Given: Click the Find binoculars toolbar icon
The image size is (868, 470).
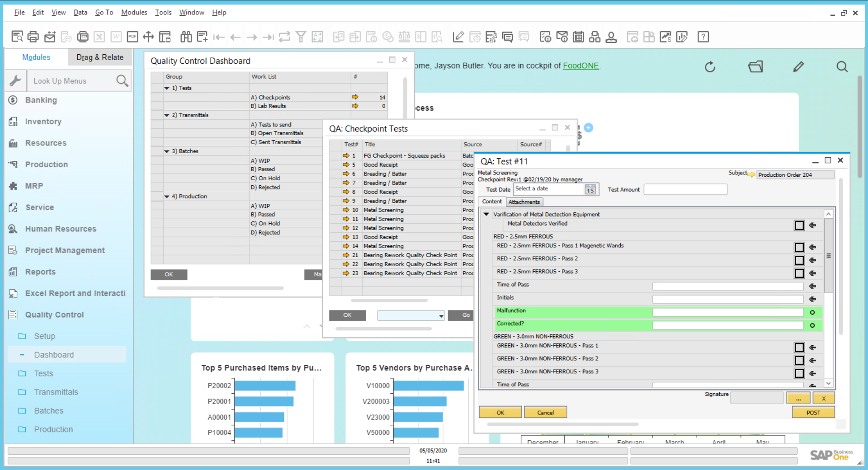Looking at the screenshot, I should click(x=186, y=37).
